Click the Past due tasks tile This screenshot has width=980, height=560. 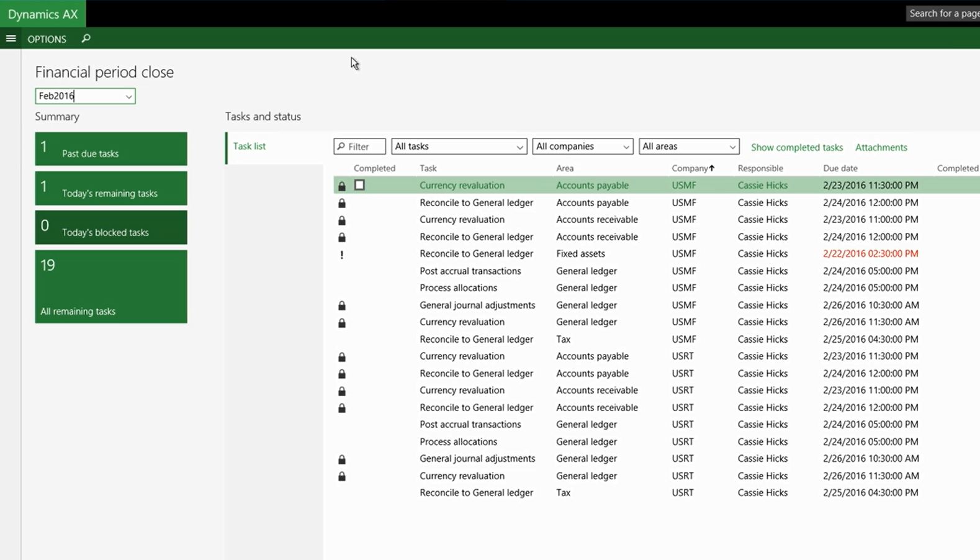[111, 149]
